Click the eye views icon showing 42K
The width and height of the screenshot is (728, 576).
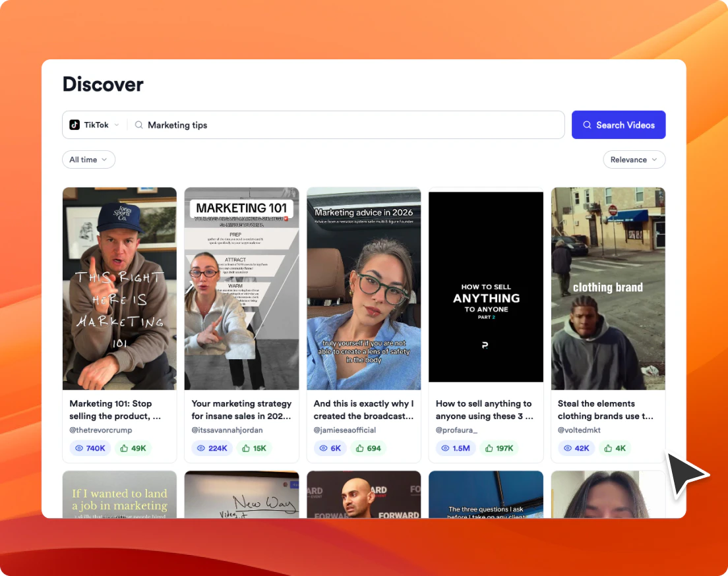click(x=567, y=448)
